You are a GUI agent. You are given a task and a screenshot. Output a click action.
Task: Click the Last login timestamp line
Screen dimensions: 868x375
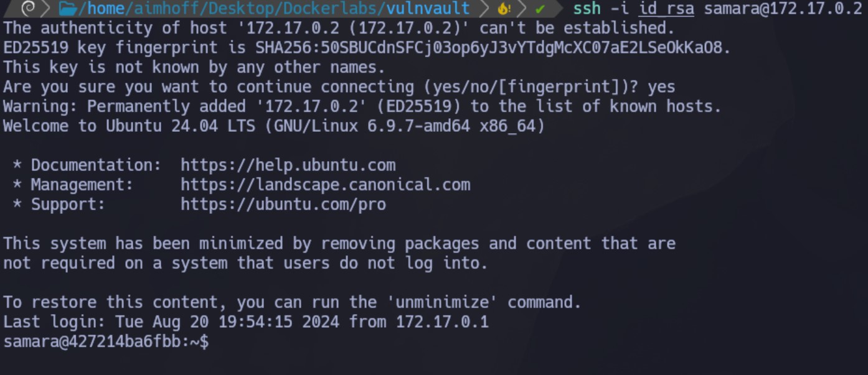point(246,322)
